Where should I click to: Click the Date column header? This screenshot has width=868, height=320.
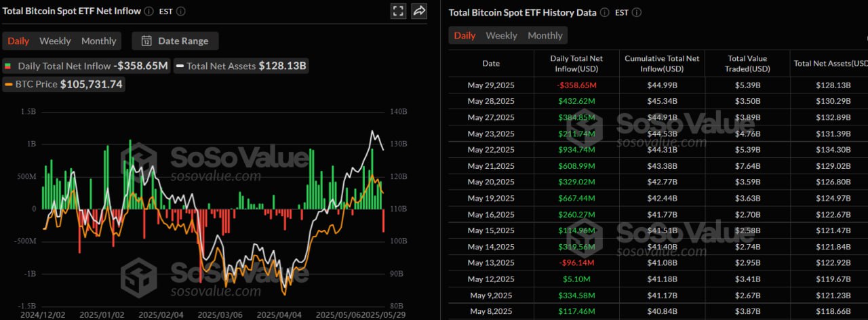click(491, 63)
